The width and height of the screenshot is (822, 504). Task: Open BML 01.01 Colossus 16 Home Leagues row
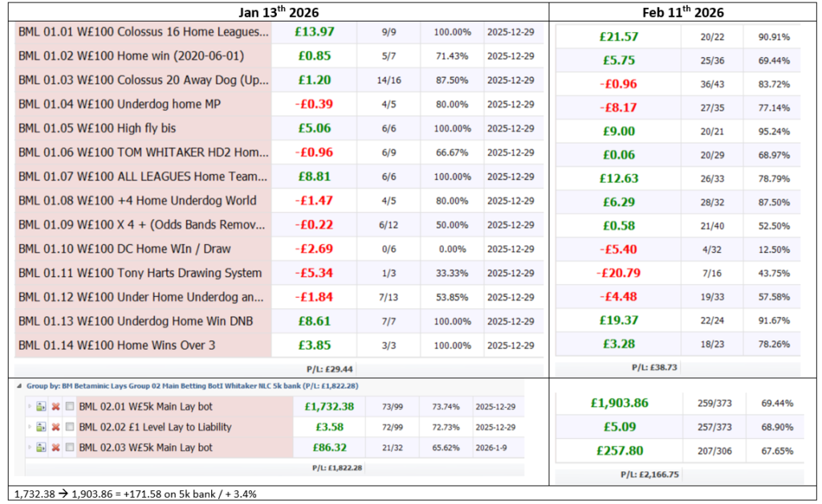(144, 32)
